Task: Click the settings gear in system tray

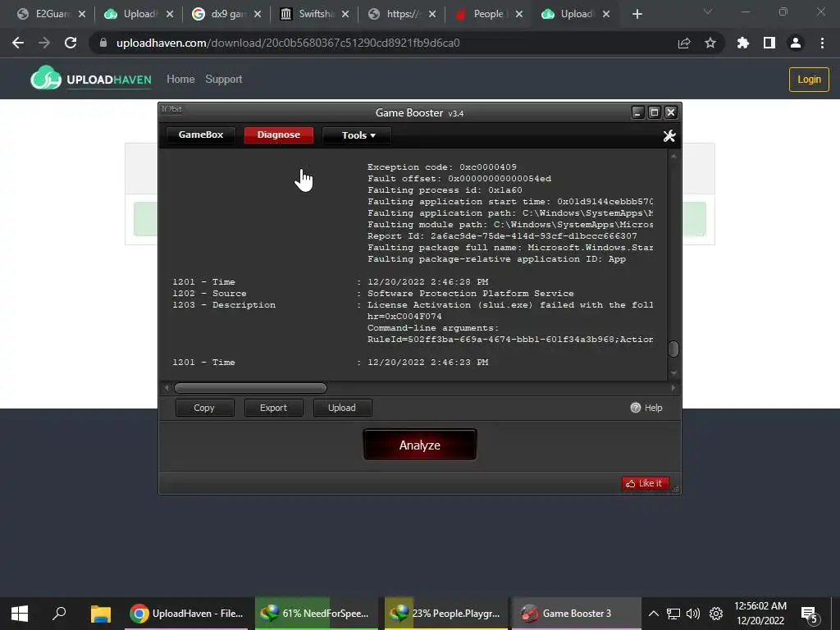Action: 715,614
